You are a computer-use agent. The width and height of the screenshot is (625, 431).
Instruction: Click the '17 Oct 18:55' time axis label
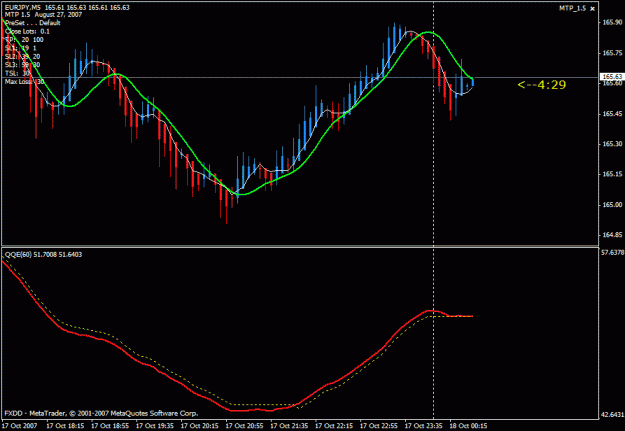[110, 426]
